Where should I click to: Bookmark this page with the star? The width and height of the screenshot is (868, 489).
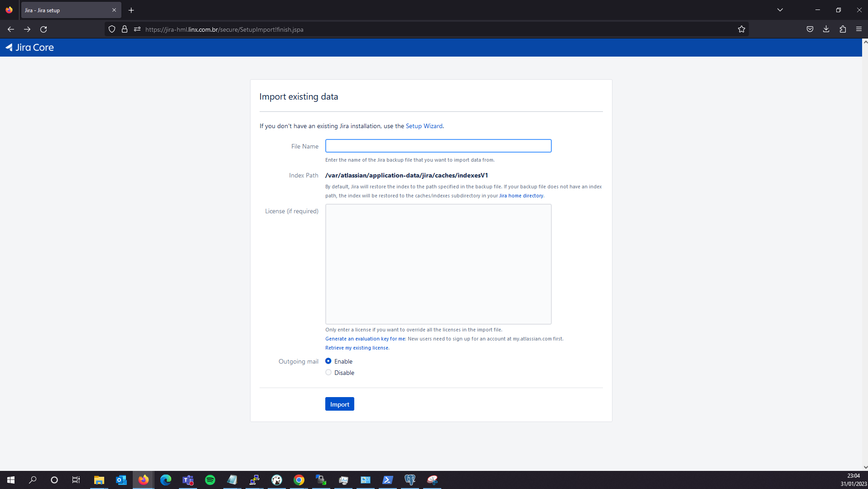point(742,29)
